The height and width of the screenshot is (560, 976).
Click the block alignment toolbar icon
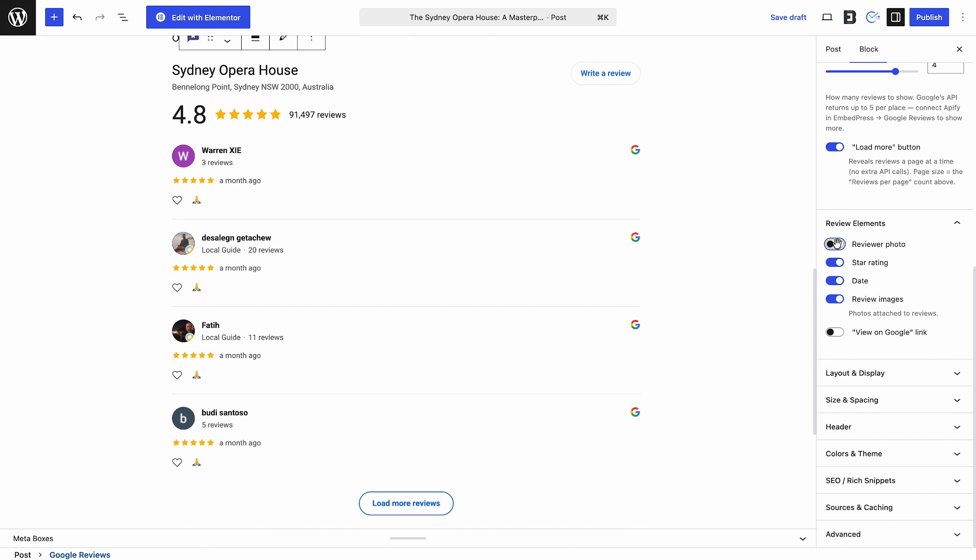(255, 39)
